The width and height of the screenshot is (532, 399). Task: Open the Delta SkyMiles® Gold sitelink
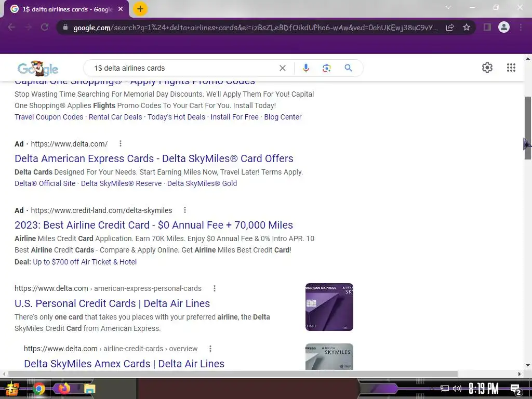(202, 183)
